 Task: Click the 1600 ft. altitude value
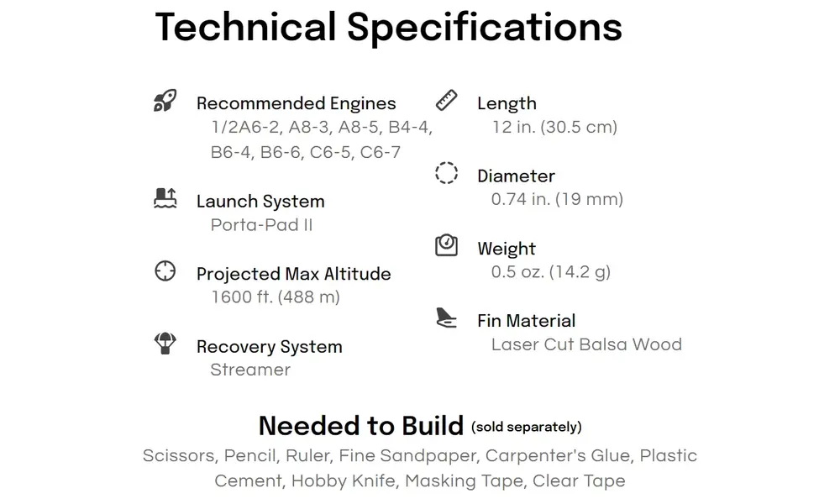(x=276, y=297)
